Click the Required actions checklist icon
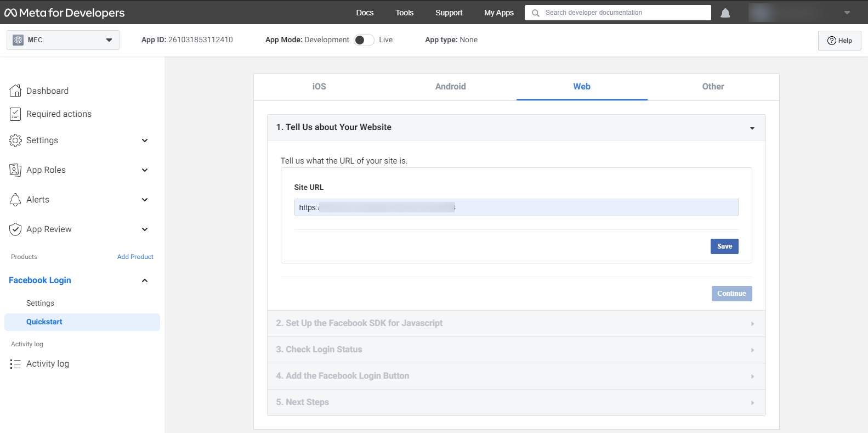The image size is (868, 433). point(15,114)
